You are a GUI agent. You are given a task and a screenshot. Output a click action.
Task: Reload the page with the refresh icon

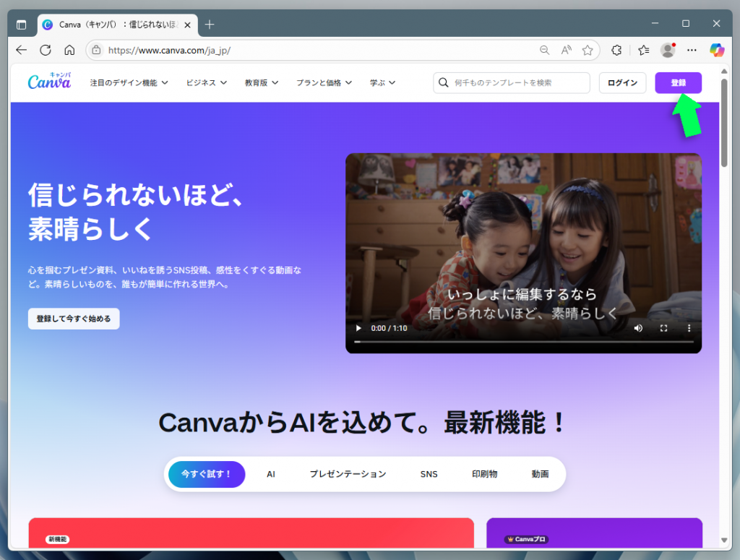tap(45, 50)
